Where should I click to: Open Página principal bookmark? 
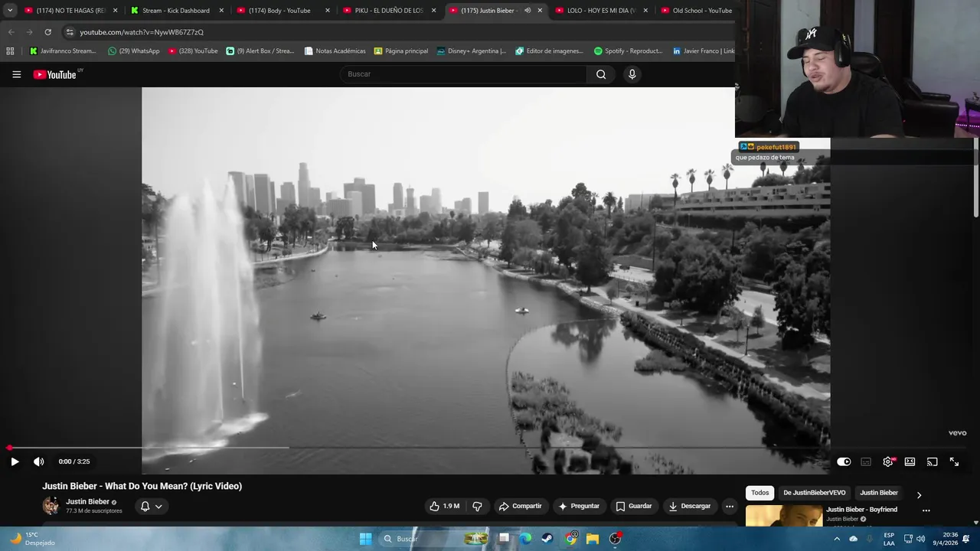click(x=401, y=51)
